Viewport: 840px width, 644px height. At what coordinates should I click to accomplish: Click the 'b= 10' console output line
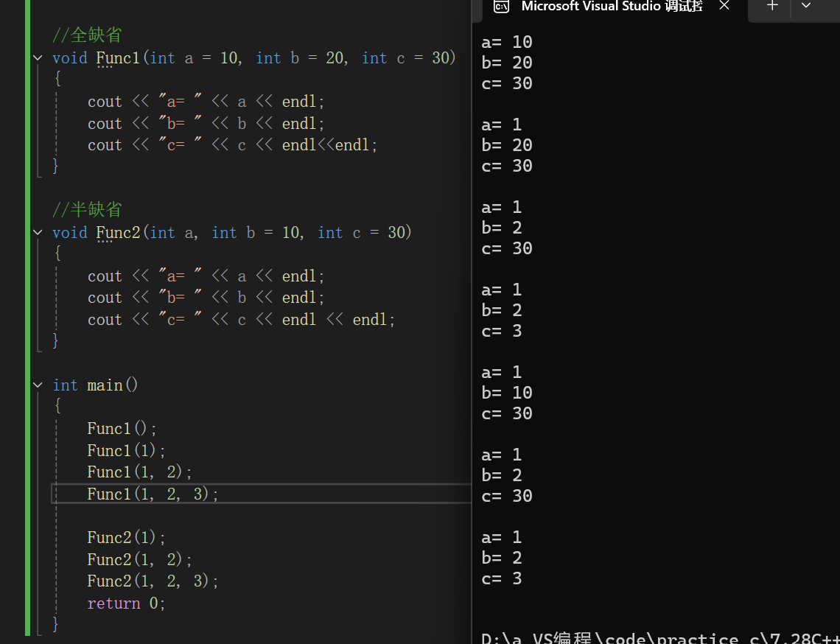point(507,393)
